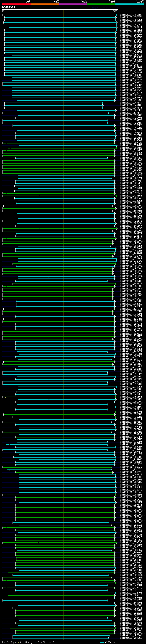
Task: Open the UniRef100_C5CRW8 entry
Action: click(x=131, y=115)
